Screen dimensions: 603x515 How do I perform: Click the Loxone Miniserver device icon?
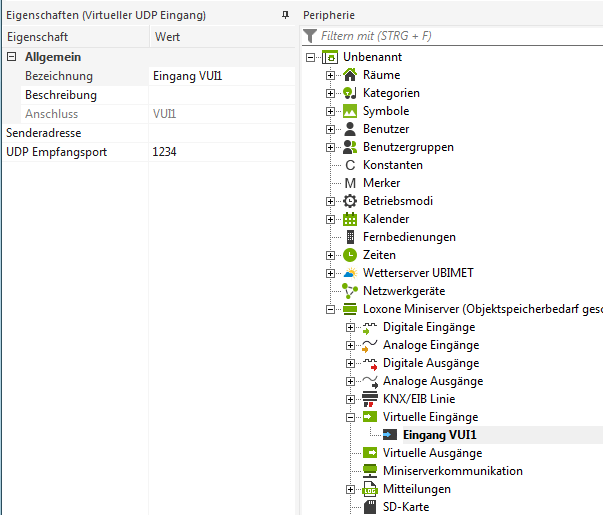[350, 309]
